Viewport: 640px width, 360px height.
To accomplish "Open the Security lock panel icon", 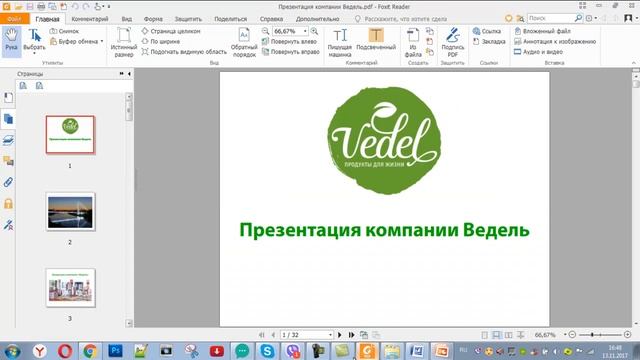I will click(8, 203).
